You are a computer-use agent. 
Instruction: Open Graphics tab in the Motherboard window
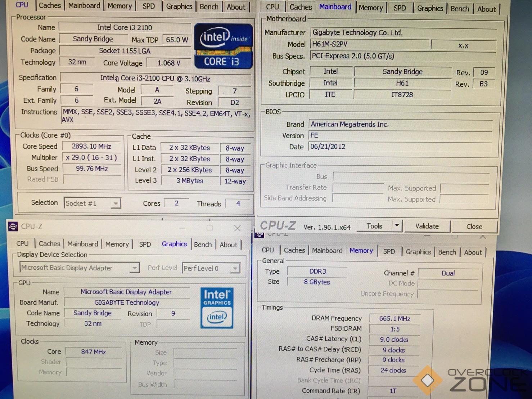(x=430, y=8)
